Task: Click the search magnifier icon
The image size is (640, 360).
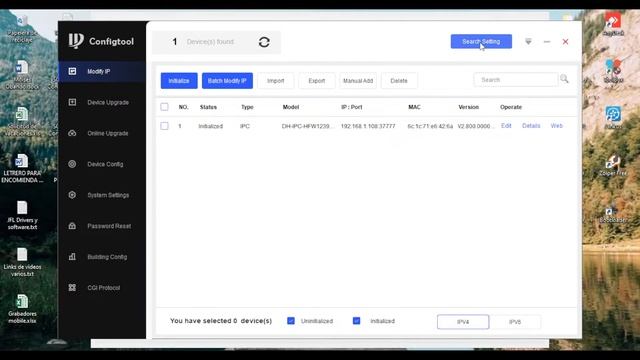Action: coord(564,79)
